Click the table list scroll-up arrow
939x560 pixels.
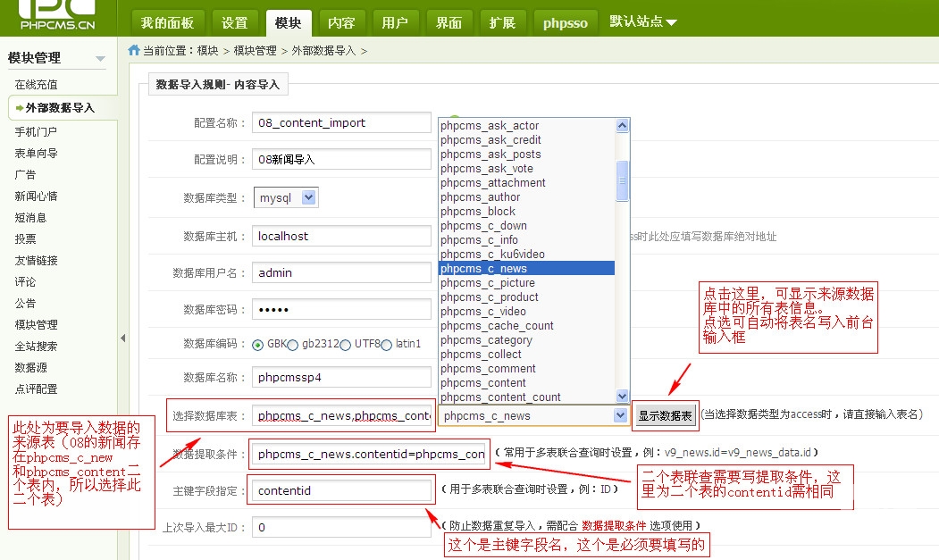[x=623, y=126]
